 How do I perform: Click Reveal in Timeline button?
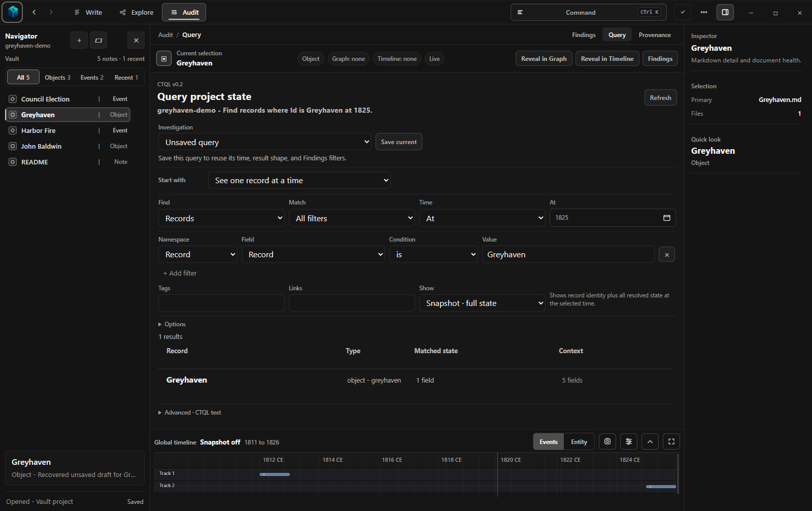pyautogui.click(x=607, y=59)
